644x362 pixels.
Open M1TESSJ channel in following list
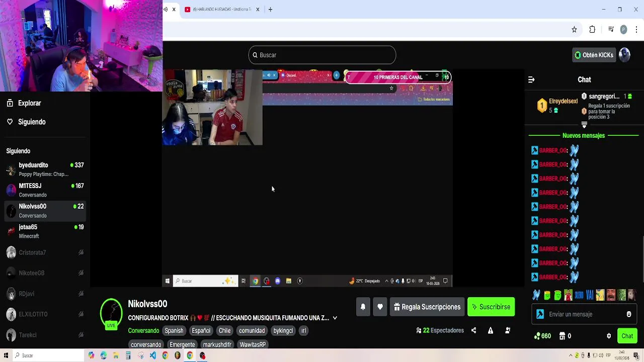click(45, 190)
